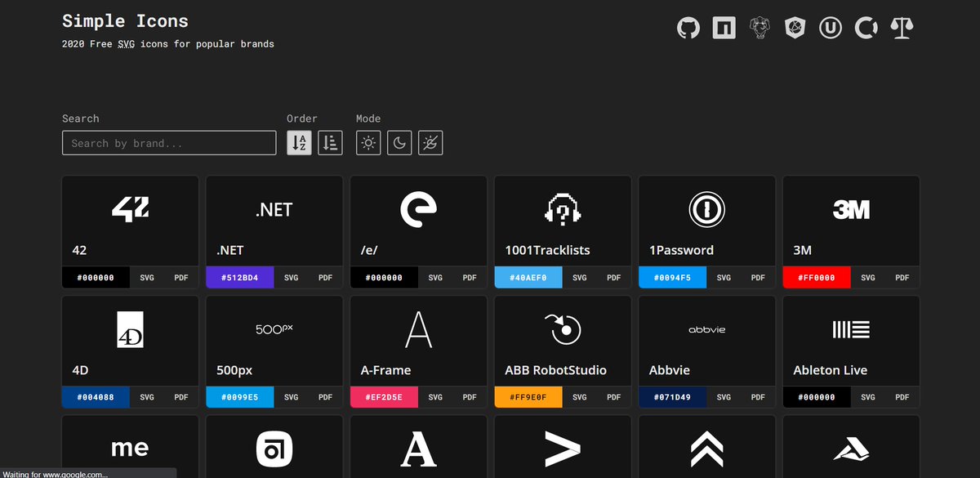Viewport: 980px width, 478px height.
Task: Copy color #EF2D5E from A-Frame card
Action: click(x=385, y=397)
